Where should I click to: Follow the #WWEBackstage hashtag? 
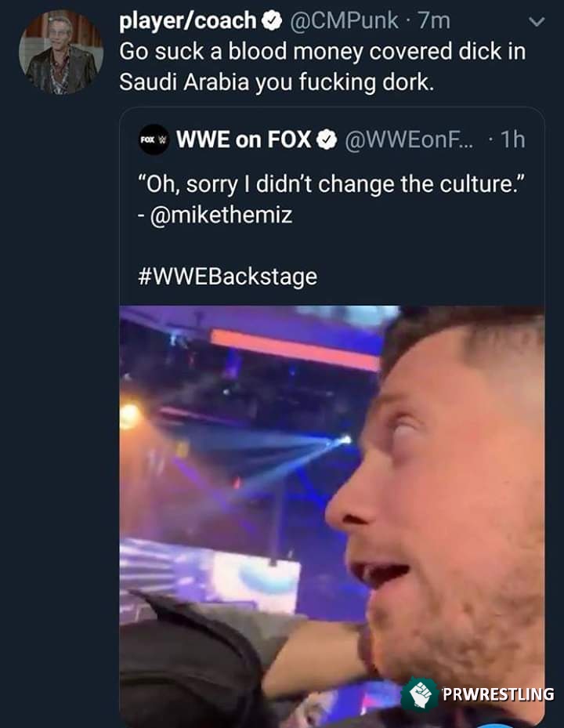click(226, 276)
